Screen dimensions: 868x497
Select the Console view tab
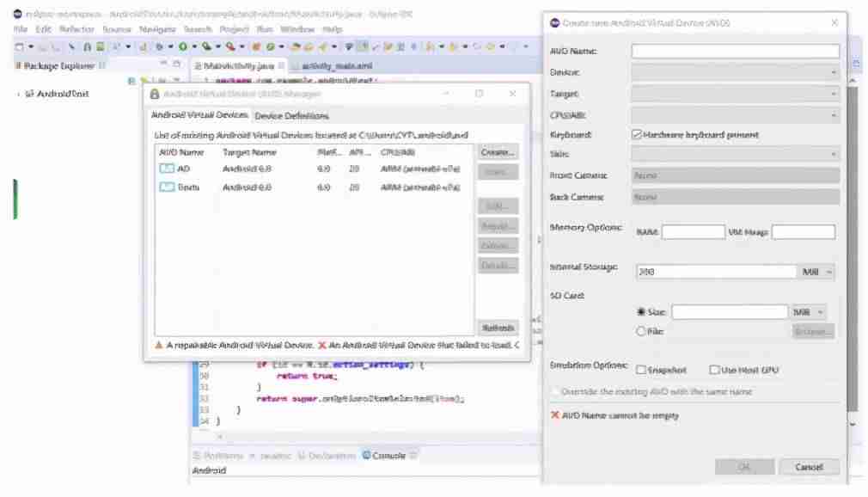pyautogui.click(x=388, y=456)
